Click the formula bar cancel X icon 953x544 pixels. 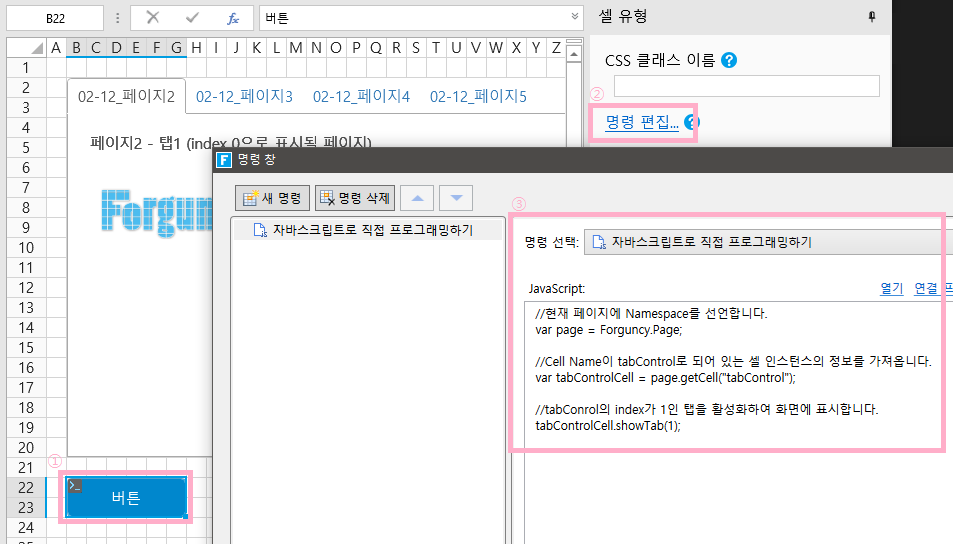152,18
